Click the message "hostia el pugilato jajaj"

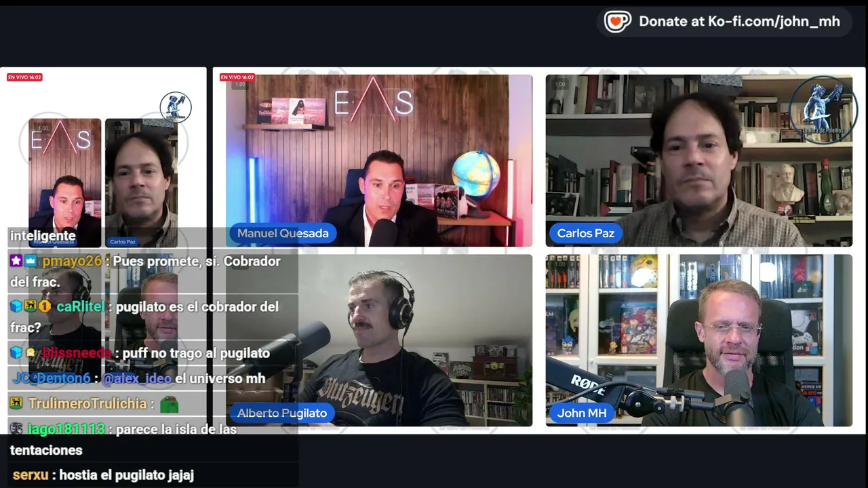(127, 475)
